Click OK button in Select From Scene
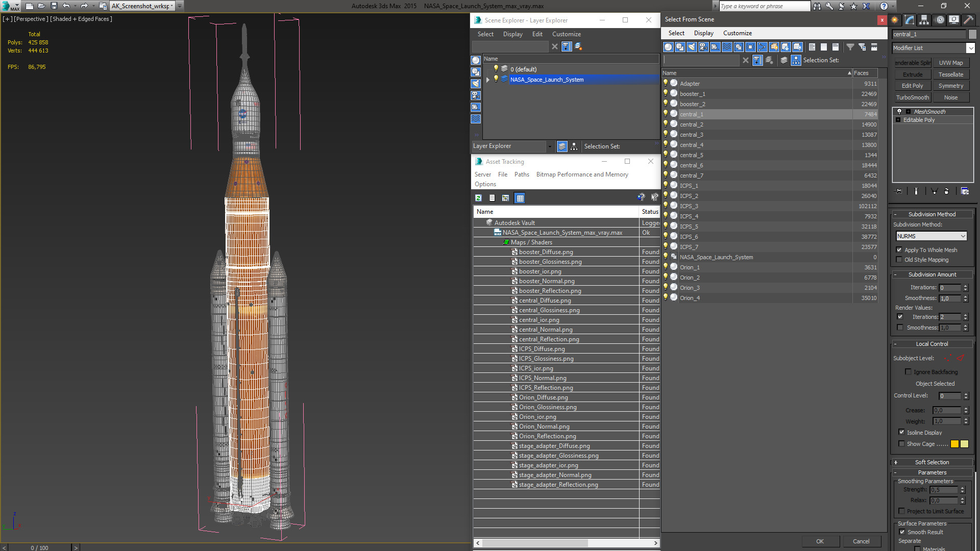980x551 pixels. (820, 541)
